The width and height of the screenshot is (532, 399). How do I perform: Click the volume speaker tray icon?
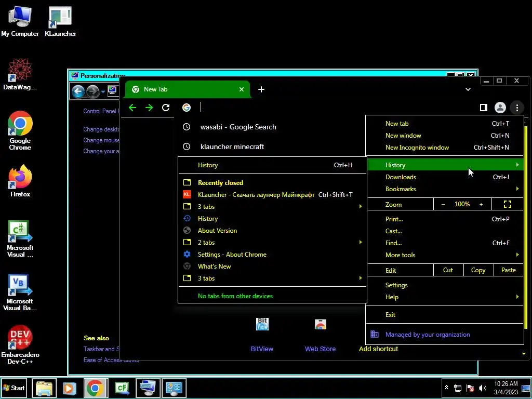(x=482, y=388)
